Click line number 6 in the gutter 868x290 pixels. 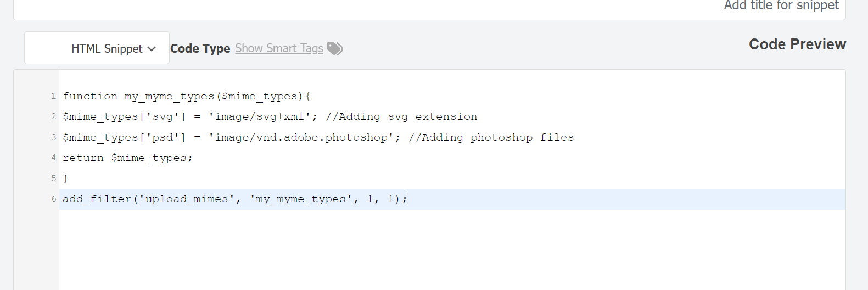tap(53, 199)
